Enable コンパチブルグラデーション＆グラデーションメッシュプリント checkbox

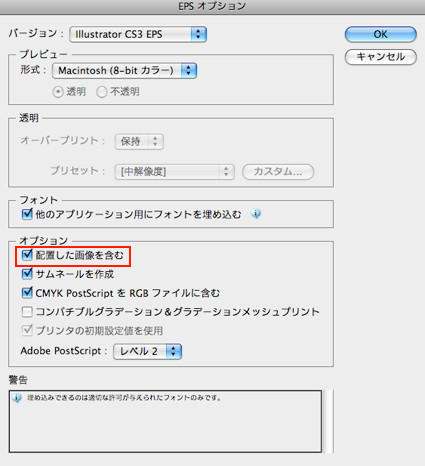pos(27,312)
